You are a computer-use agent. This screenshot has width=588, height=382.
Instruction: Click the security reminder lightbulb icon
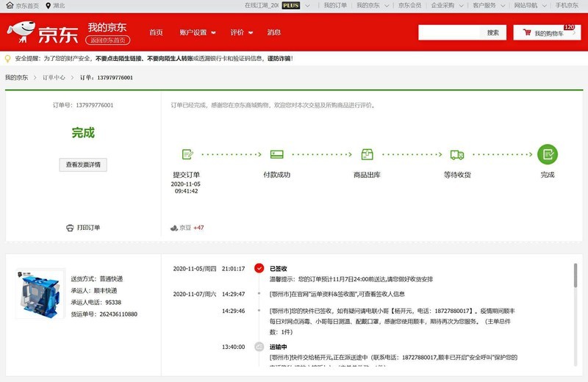tap(7, 59)
